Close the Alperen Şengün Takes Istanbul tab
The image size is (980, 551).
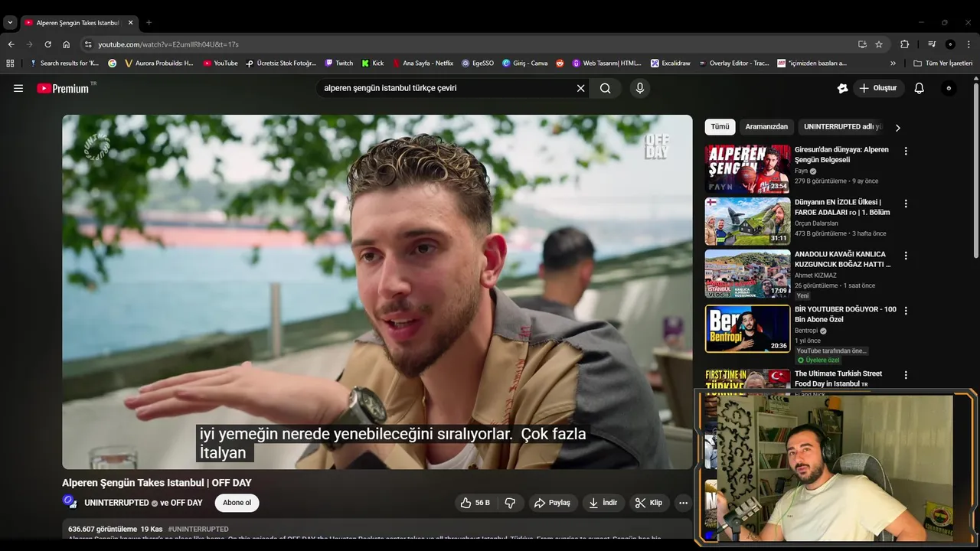[130, 23]
